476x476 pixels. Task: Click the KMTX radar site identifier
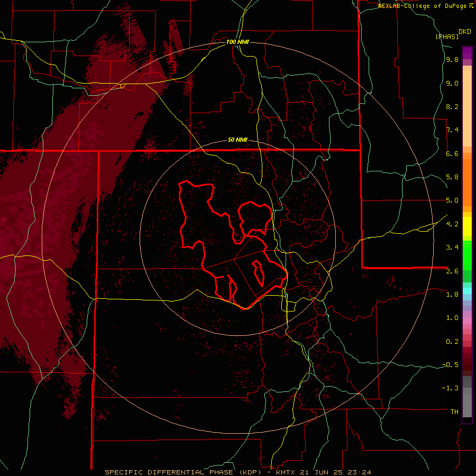coord(286,472)
